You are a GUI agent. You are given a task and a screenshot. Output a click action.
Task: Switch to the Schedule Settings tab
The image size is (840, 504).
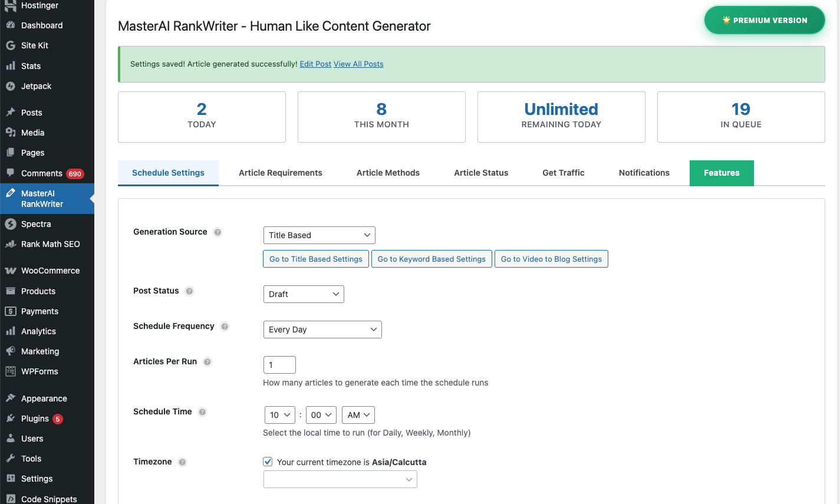click(168, 173)
